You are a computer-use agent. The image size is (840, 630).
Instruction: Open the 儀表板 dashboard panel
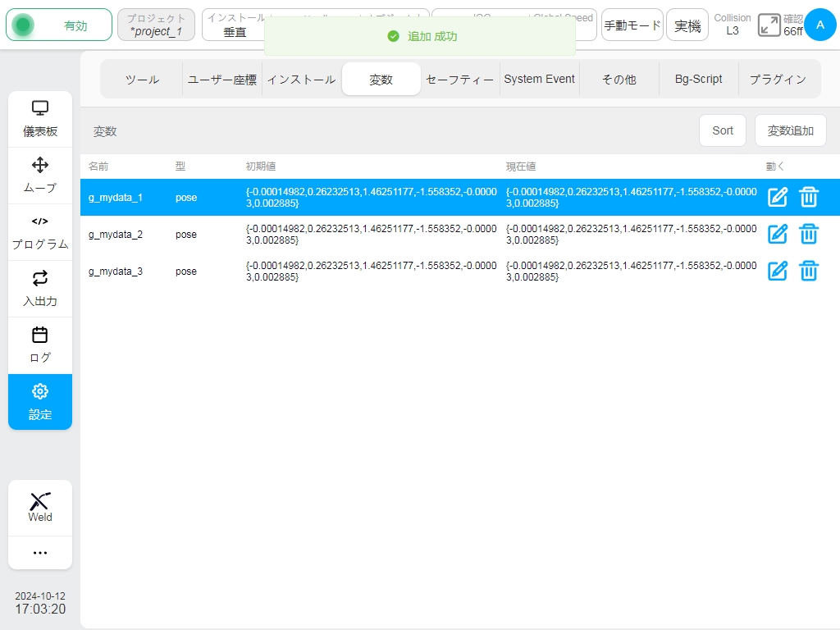pyautogui.click(x=40, y=119)
